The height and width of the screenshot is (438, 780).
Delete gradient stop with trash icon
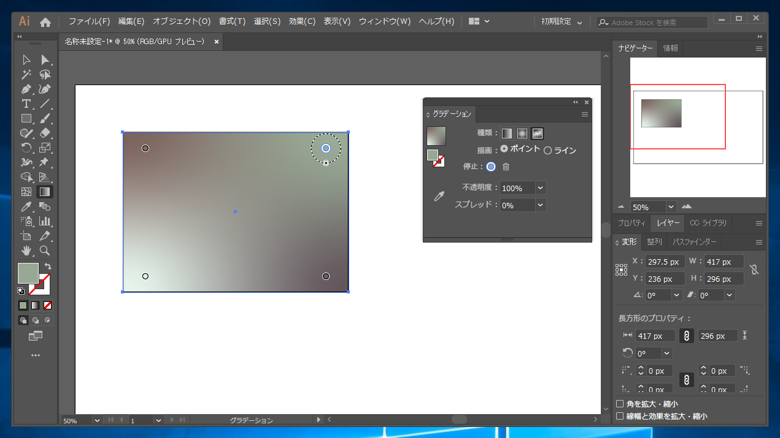click(506, 167)
